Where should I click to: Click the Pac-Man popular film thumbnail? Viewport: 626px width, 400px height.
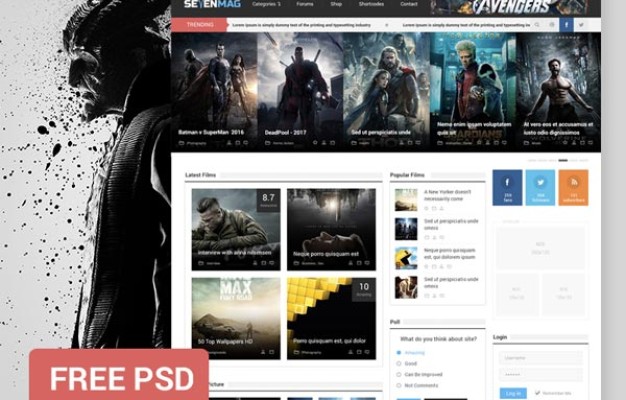406,258
